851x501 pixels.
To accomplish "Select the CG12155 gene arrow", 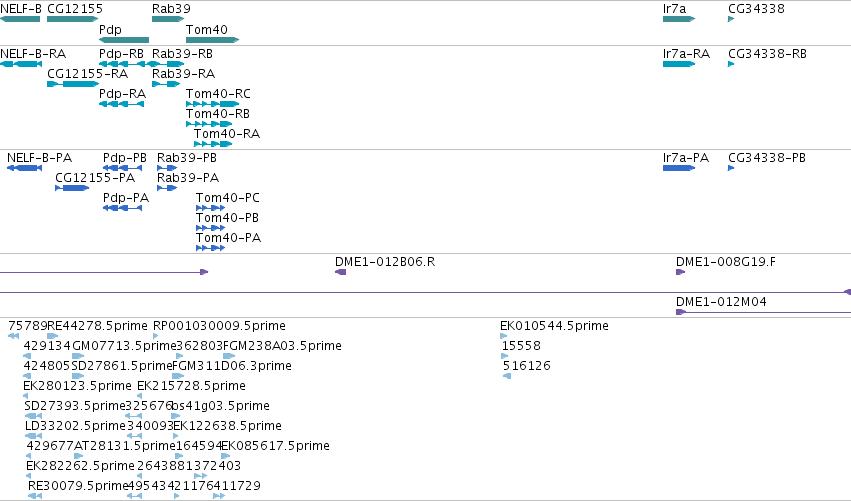I will click(x=73, y=19).
